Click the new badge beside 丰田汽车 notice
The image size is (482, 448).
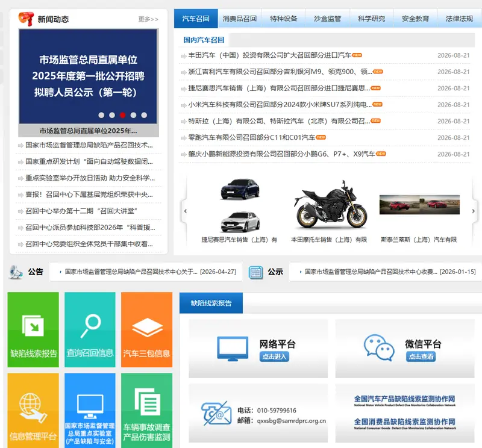(x=357, y=55)
